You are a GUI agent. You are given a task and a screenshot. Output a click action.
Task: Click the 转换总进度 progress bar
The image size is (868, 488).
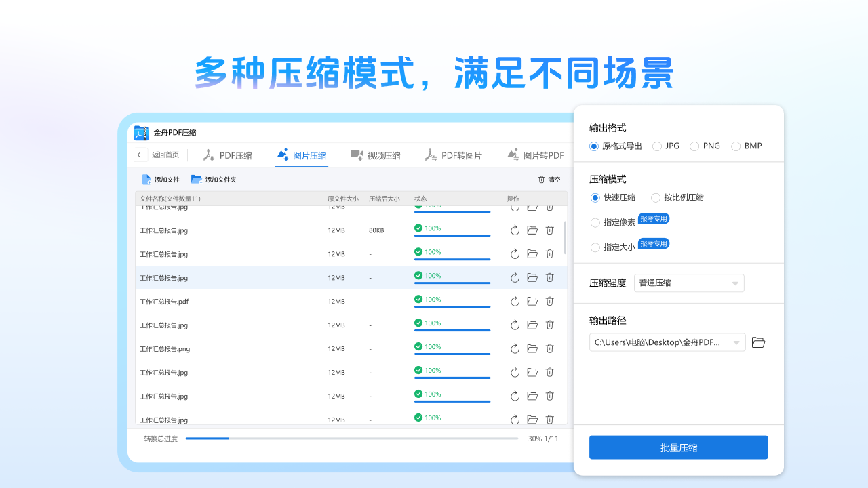(x=352, y=438)
